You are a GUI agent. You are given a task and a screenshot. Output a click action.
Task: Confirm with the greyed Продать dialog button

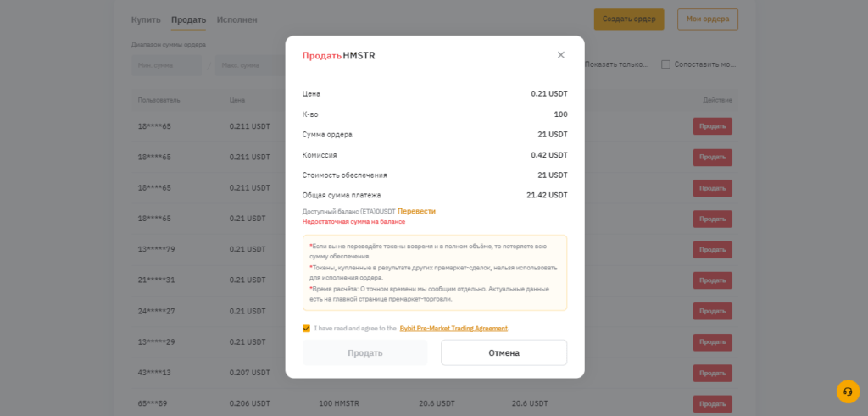click(x=364, y=353)
